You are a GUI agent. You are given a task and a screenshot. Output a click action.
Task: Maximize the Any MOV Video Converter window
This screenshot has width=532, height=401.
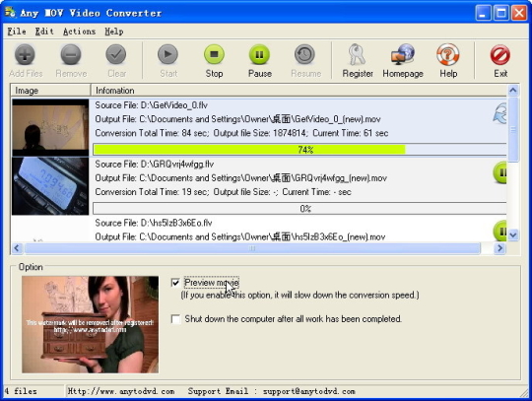click(x=501, y=13)
